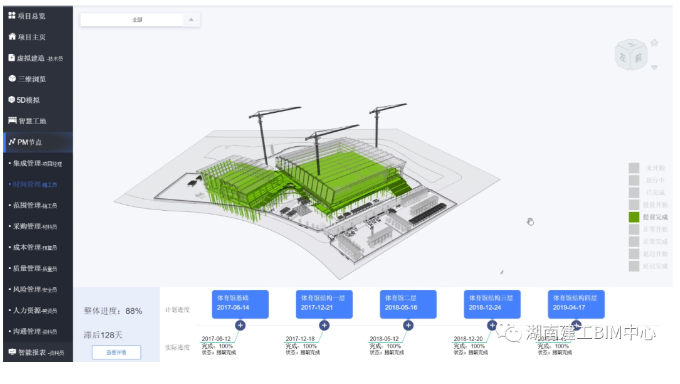Open the 虚拟建造 sidebar item

pos(38,58)
